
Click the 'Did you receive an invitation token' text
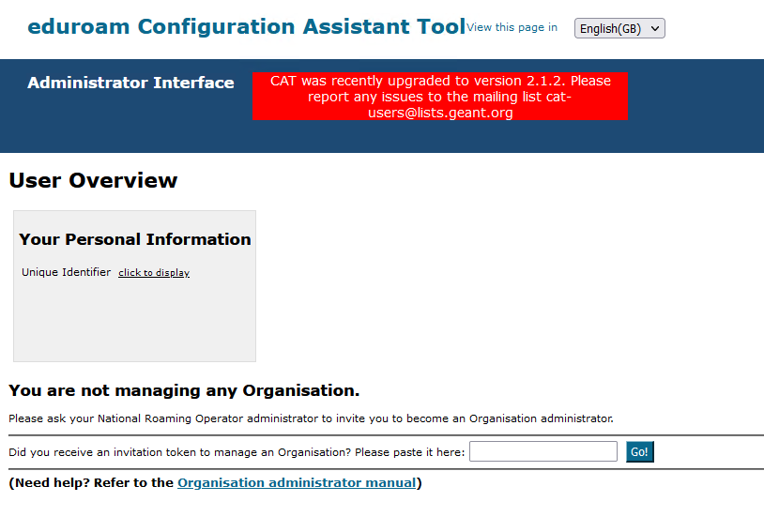coord(237,452)
